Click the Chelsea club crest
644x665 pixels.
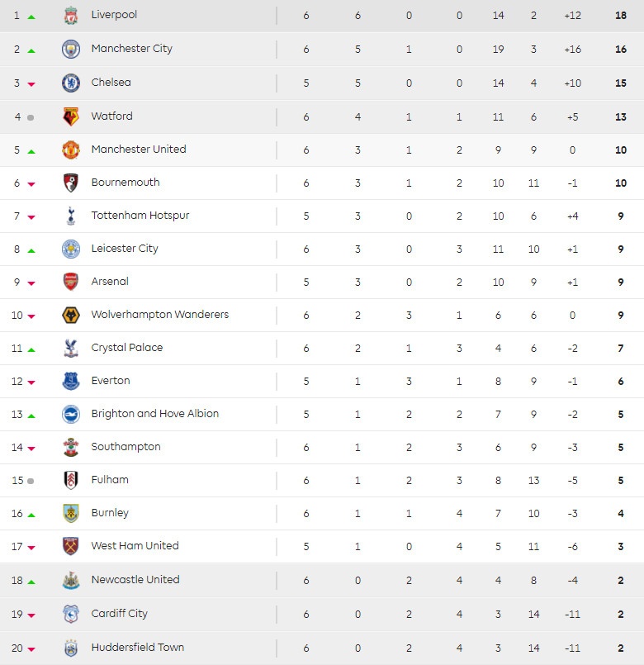click(71, 83)
